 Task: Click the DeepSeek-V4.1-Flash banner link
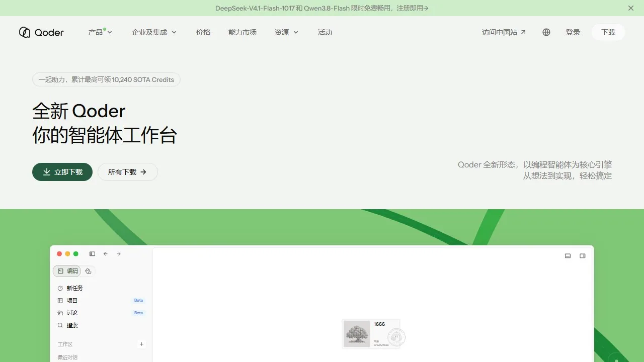tap(322, 8)
